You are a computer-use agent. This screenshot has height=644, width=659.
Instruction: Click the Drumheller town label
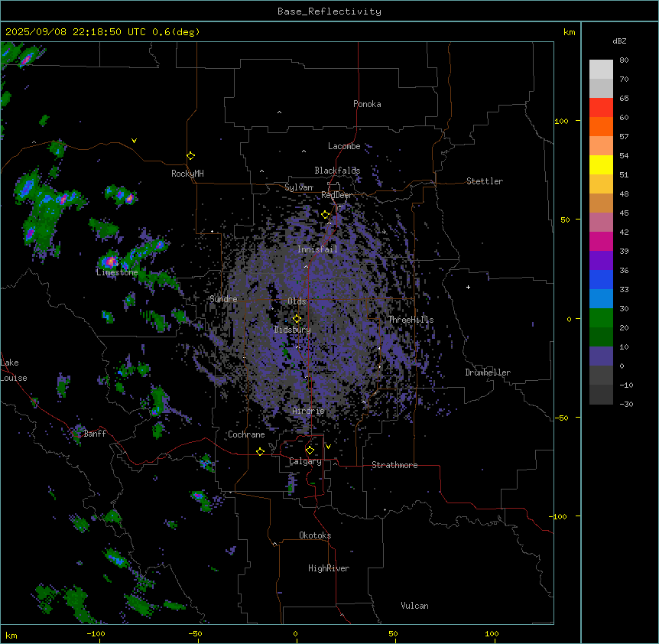tap(488, 372)
